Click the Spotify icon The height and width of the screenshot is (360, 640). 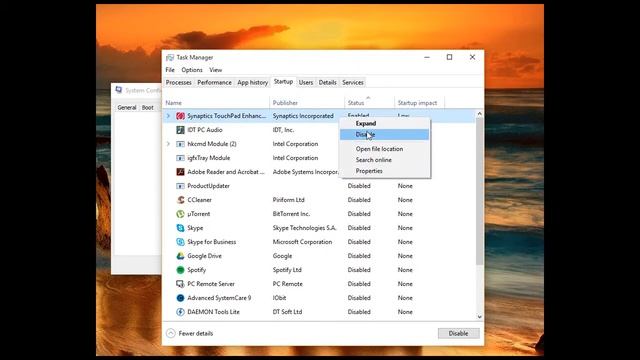pyautogui.click(x=180, y=270)
